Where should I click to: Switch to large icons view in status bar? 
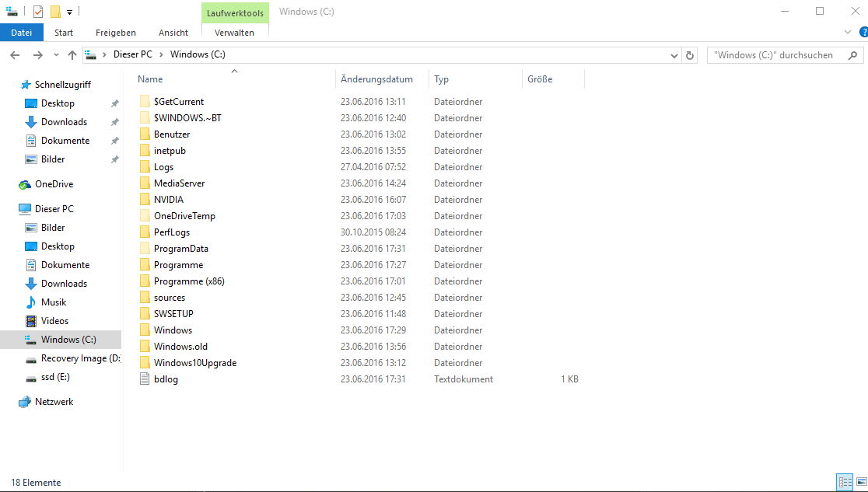click(861, 482)
